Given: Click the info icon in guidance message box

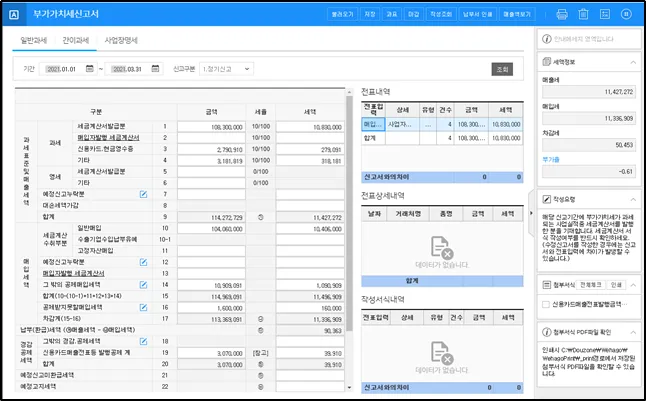Looking at the screenshot, I should 547,39.
